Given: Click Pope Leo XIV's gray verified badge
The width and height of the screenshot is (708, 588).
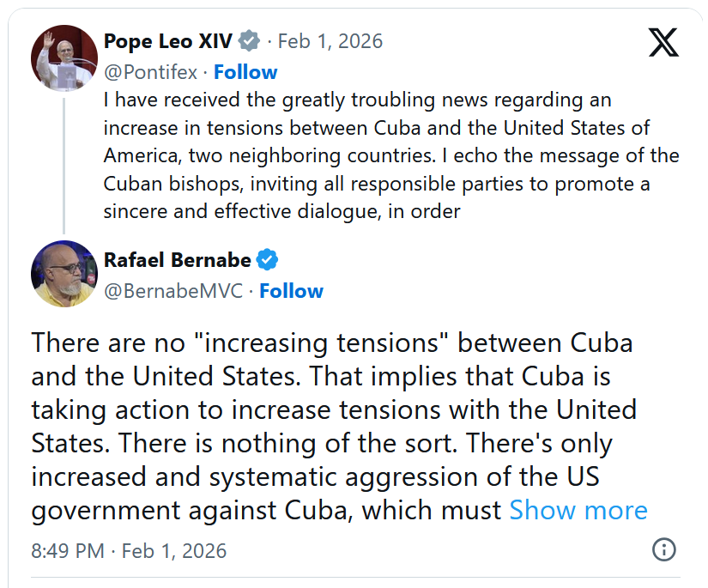Looking at the screenshot, I should click(249, 41).
